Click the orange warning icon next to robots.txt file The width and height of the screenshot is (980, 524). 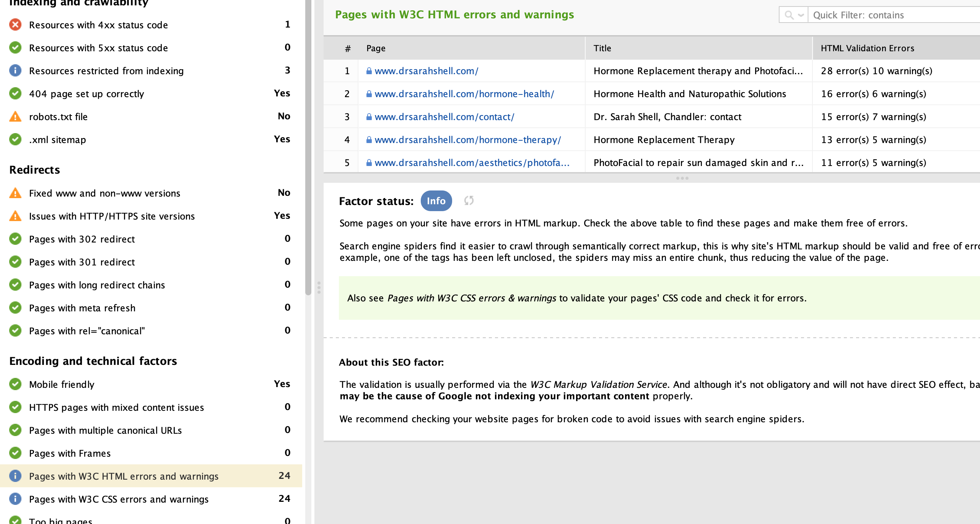point(15,117)
